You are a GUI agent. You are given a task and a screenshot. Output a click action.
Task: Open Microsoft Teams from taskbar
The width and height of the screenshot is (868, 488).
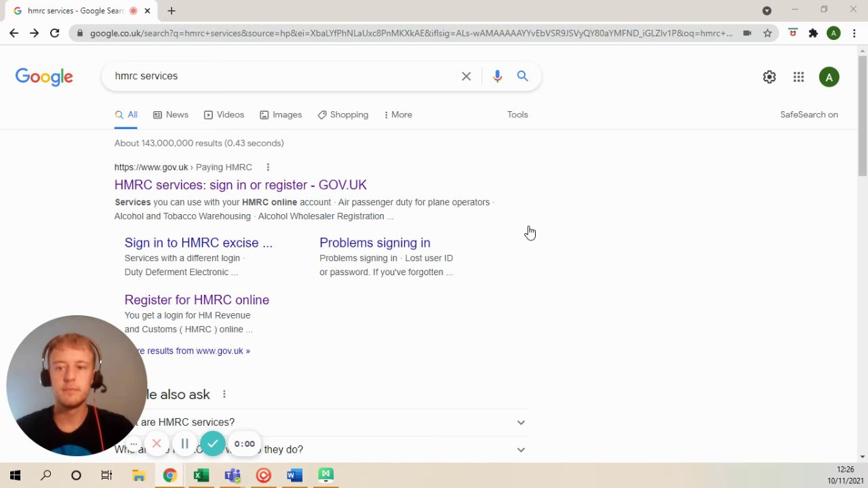click(x=233, y=475)
